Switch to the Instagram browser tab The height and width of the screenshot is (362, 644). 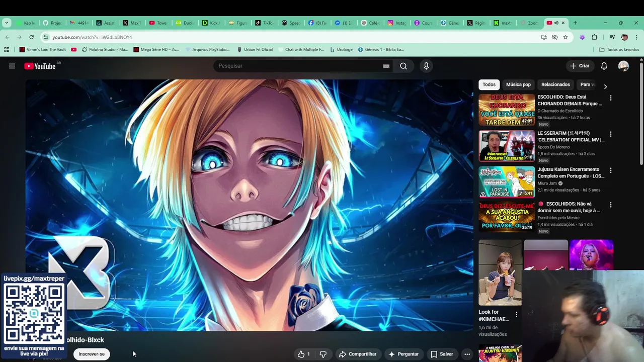pyautogui.click(x=396, y=23)
